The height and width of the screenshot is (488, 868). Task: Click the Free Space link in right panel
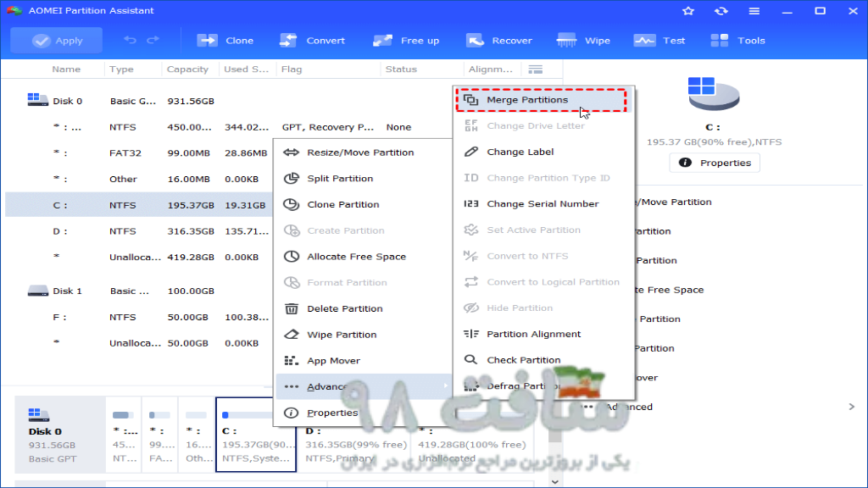click(x=670, y=290)
